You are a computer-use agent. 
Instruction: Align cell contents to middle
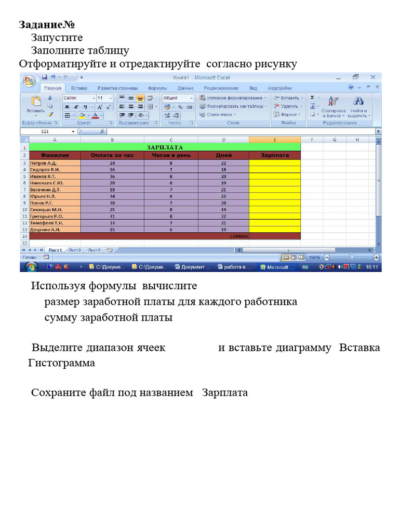130,98
